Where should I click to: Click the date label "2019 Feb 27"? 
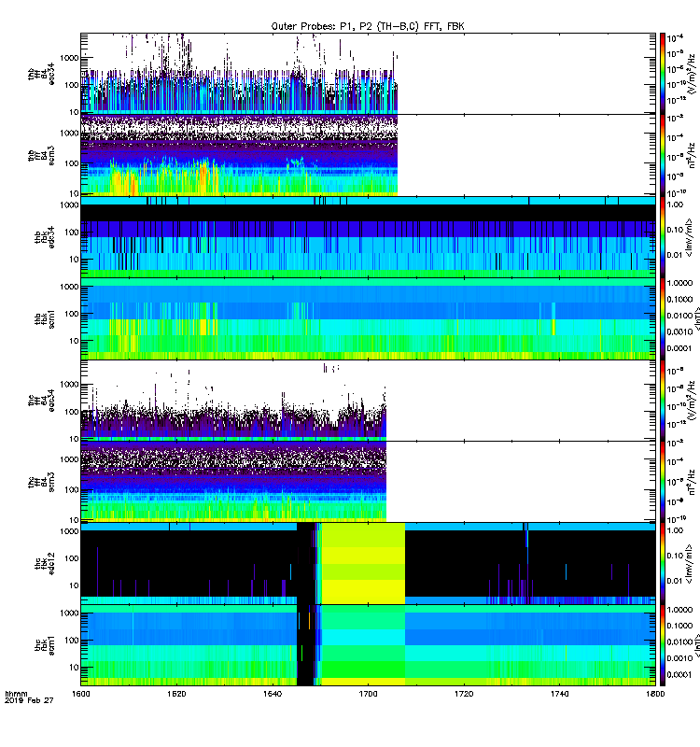29,700
